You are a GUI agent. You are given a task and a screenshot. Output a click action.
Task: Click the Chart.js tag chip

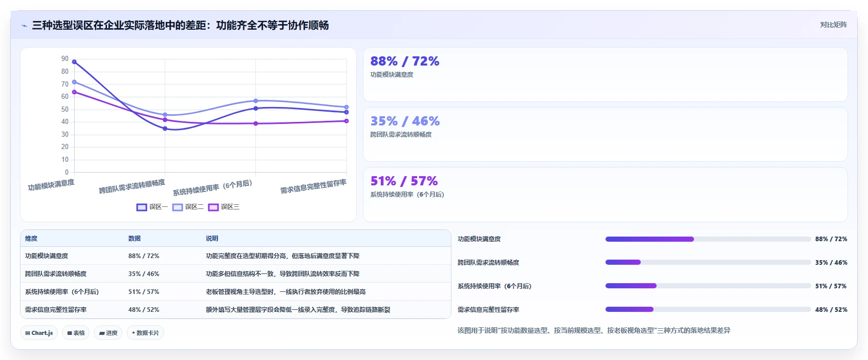[x=39, y=333]
